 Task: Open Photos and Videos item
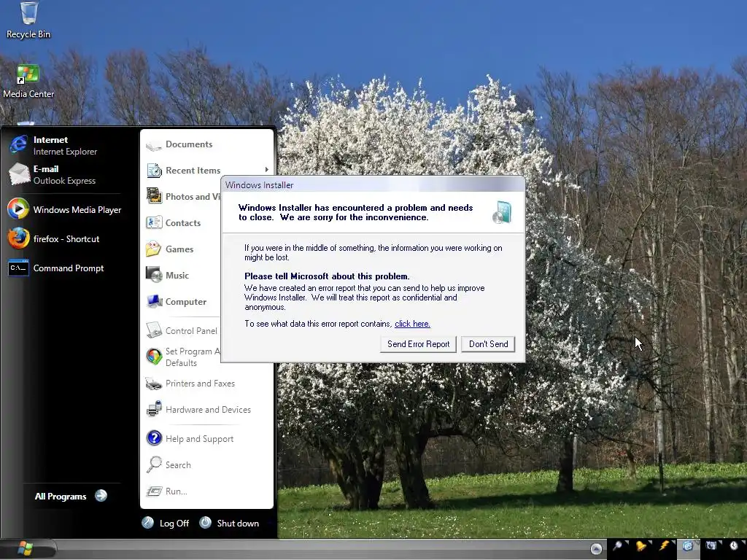coord(183,196)
